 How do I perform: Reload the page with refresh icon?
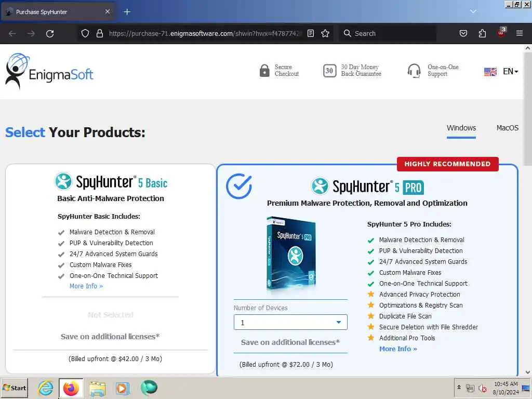pos(50,33)
